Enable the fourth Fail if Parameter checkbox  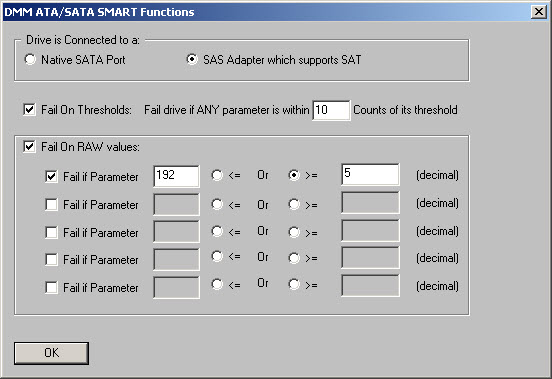[x=51, y=260]
